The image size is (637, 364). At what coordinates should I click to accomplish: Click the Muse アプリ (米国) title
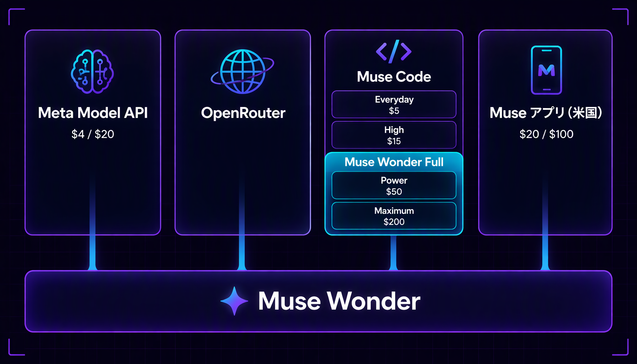[546, 113]
